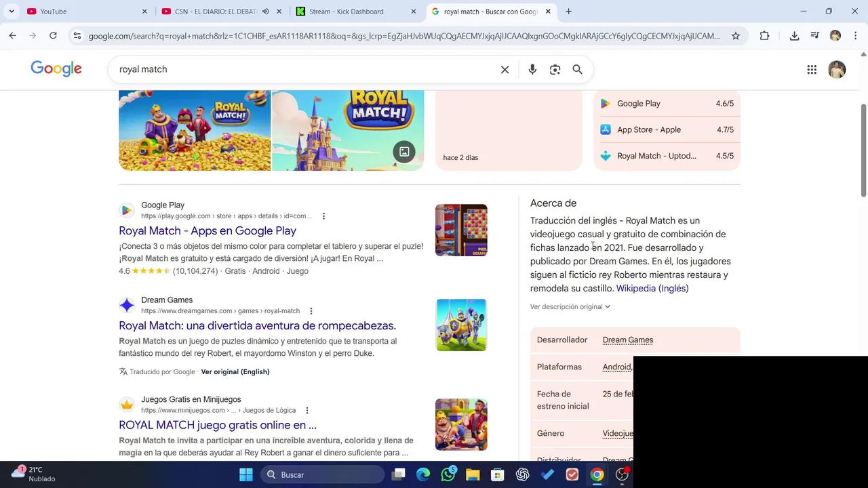Launch Microsoft Edge from the taskbar
This screenshot has width=868, height=488.
coord(423,474)
